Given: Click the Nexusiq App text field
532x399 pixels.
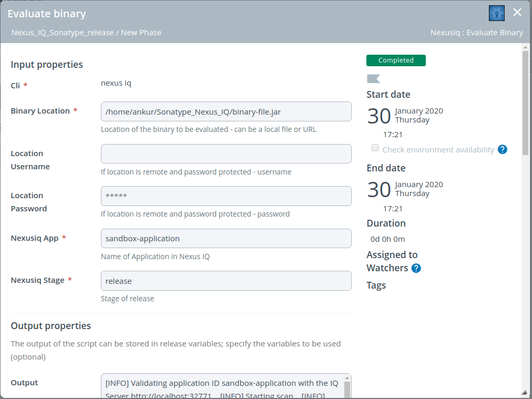Looking at the screenshot, I should pyautogui.click(x=226, y=238).
